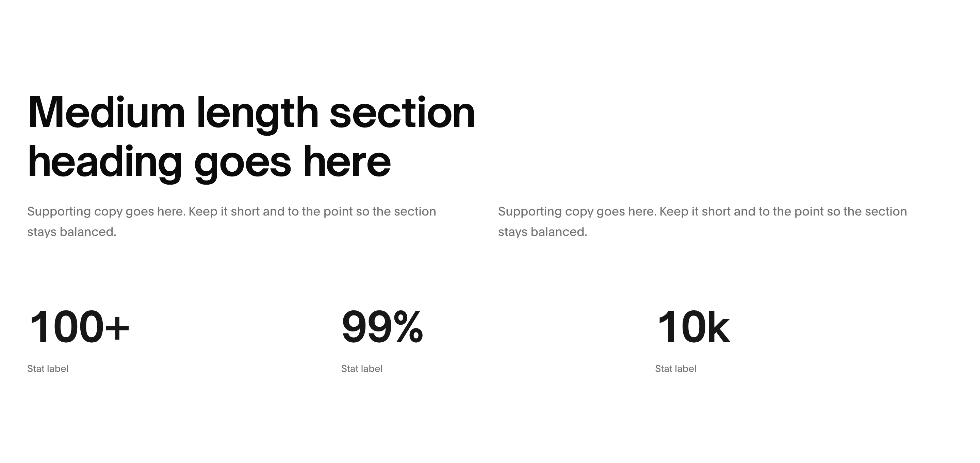Click the word "Medium" in the heading
Image resolution: width=980 pixels, height=463 pixels.
point(107,113)
